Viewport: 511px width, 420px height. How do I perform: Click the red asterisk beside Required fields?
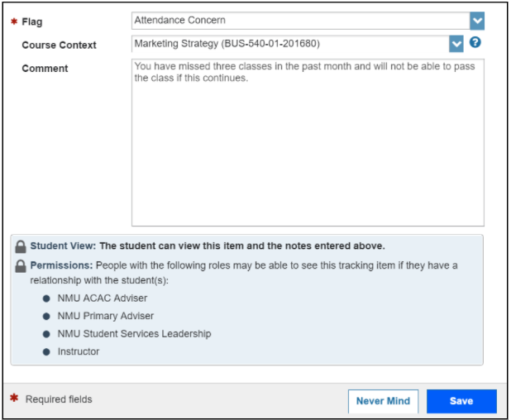(12, 399)
